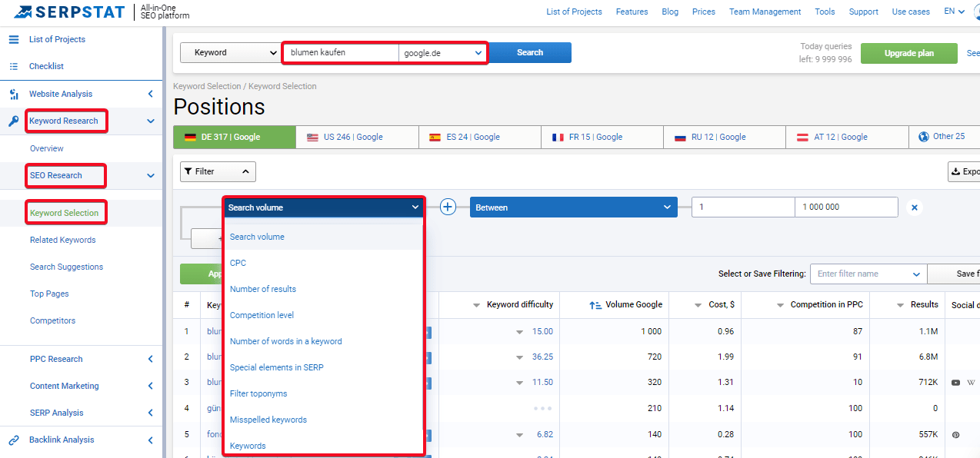The image size is (980, 458).
Task: Click the YouTube social icon in row 3
Action: coord(955,383)
